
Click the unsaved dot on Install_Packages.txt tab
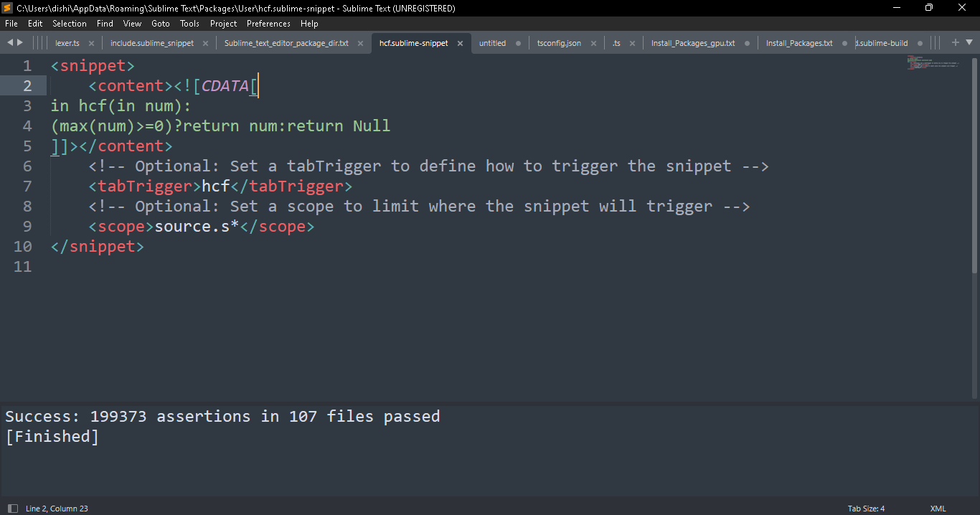844,43
